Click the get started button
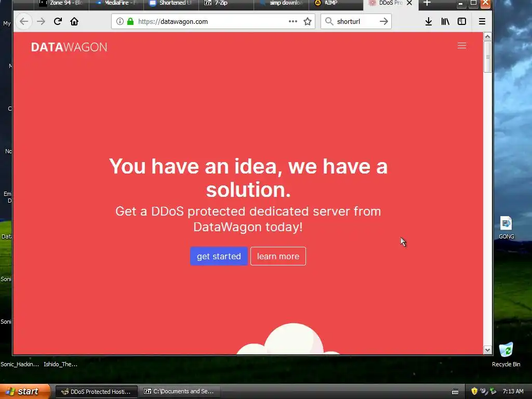This screenshot has height=399, width=532. point(219,256)
